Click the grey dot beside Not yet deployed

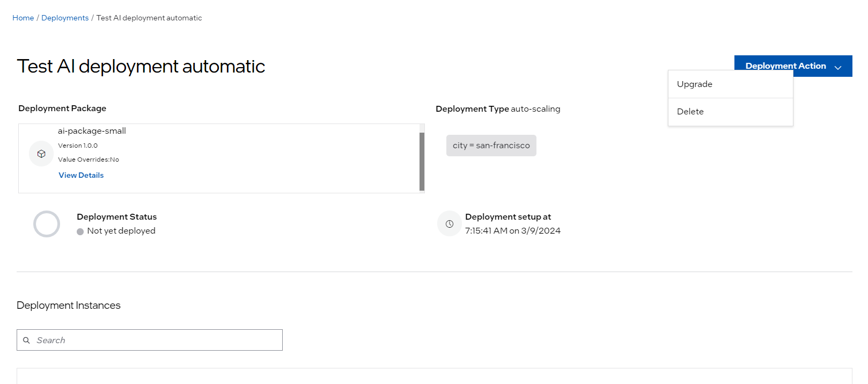(80, 231)
